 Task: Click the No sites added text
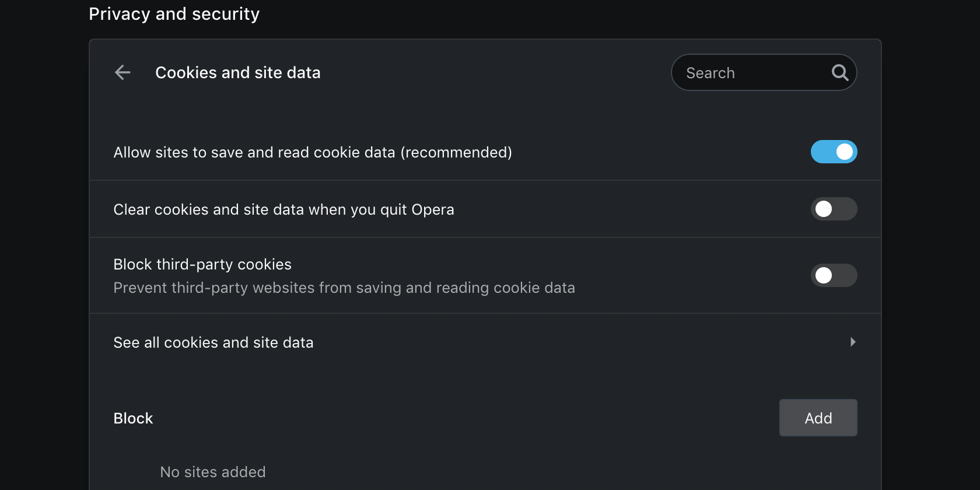(212, 472)
